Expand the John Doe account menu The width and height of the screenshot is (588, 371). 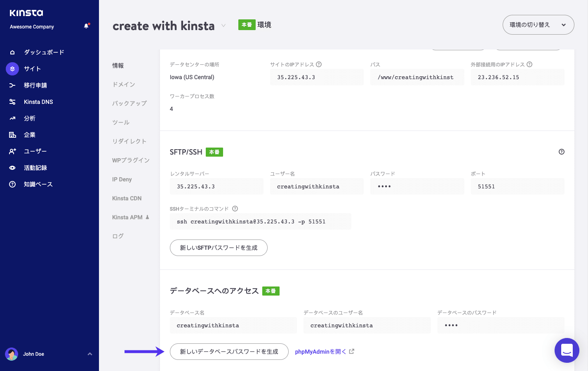[90, 354]
